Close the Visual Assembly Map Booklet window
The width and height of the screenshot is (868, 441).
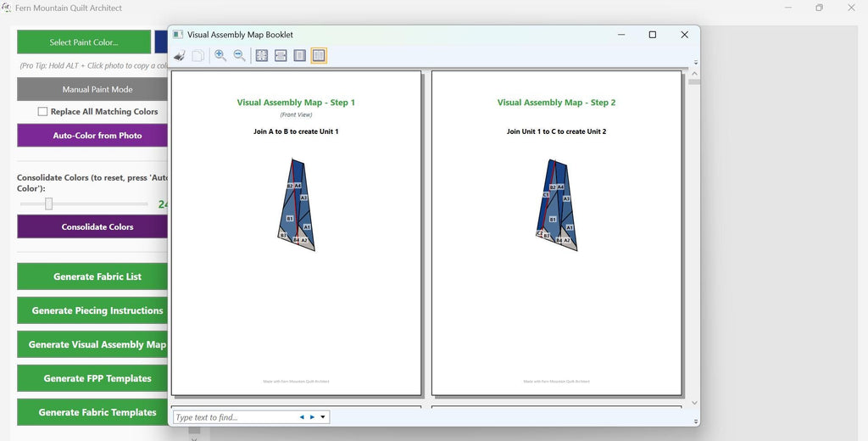(684, 35)
